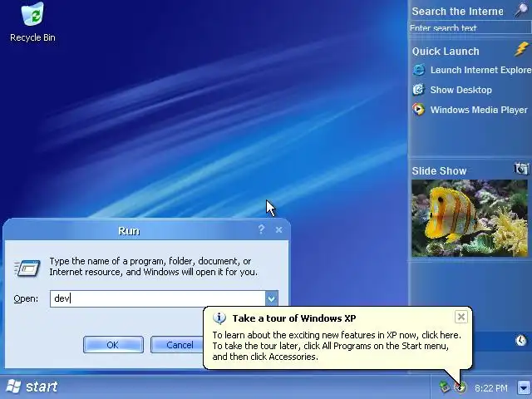Cancel the Run dialog
The width and height of the screenshot is (532, 399).
176,345
